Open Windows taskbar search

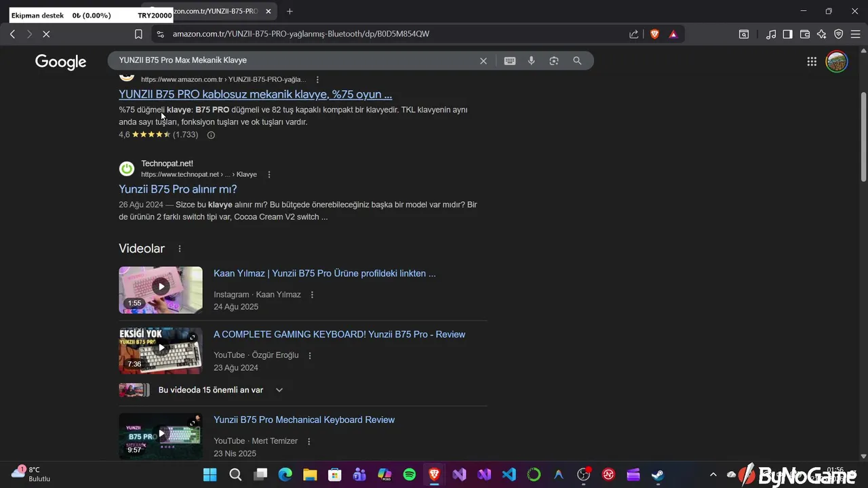click(x=235, y=474)
